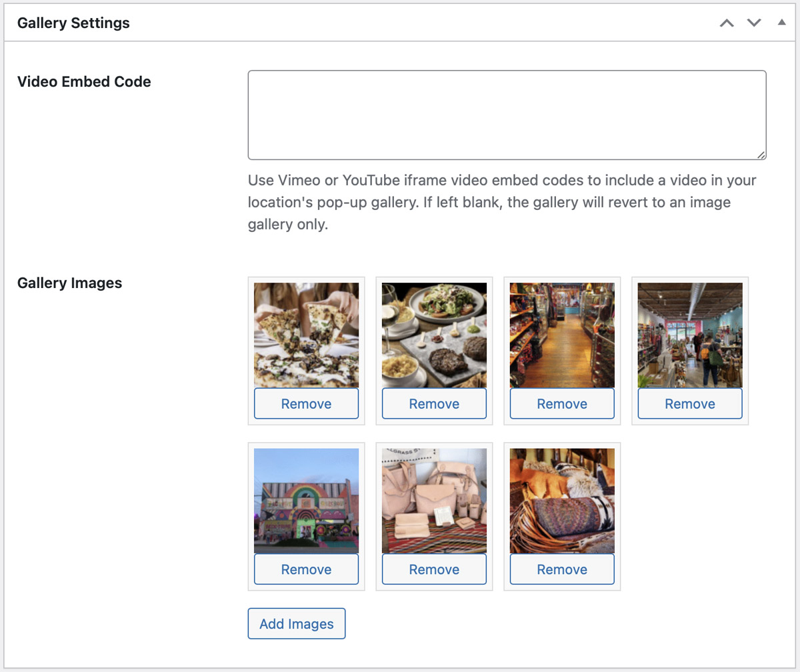
Task: Remove the pizza slices image
Action: click(307, 404)
